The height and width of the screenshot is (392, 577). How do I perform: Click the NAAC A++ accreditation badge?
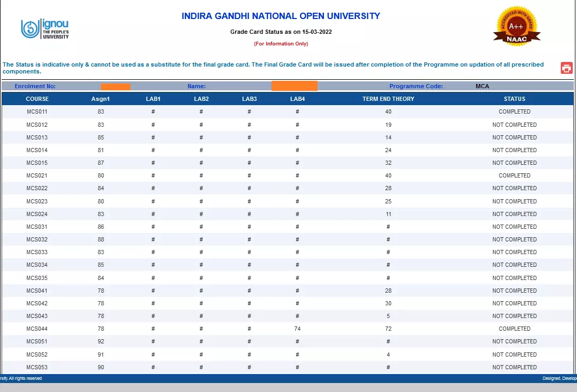tap(517, 26)
